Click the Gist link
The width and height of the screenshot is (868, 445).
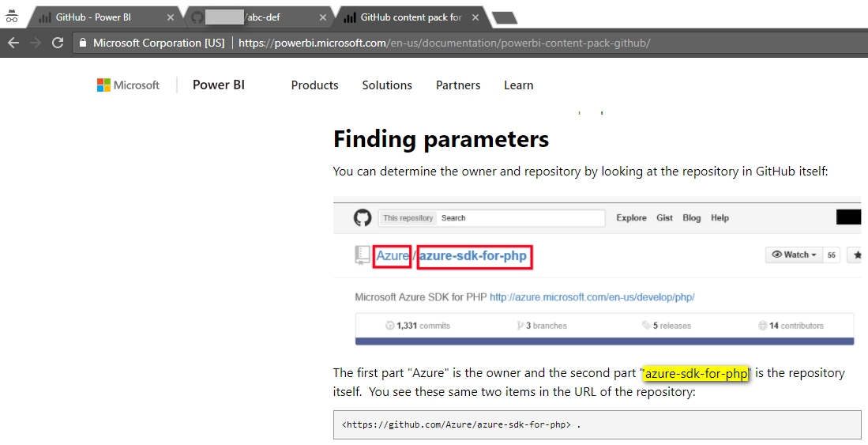[x=664, y=218]
